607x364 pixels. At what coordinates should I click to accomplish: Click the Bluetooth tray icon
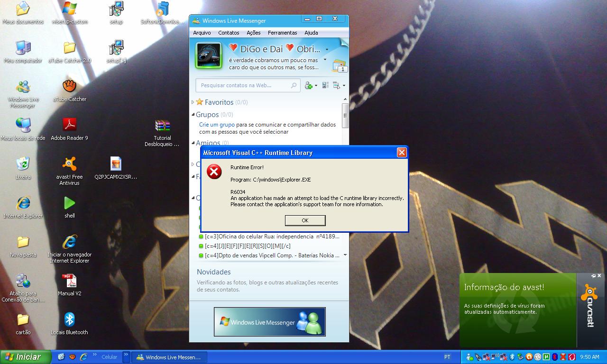[512, 357]
